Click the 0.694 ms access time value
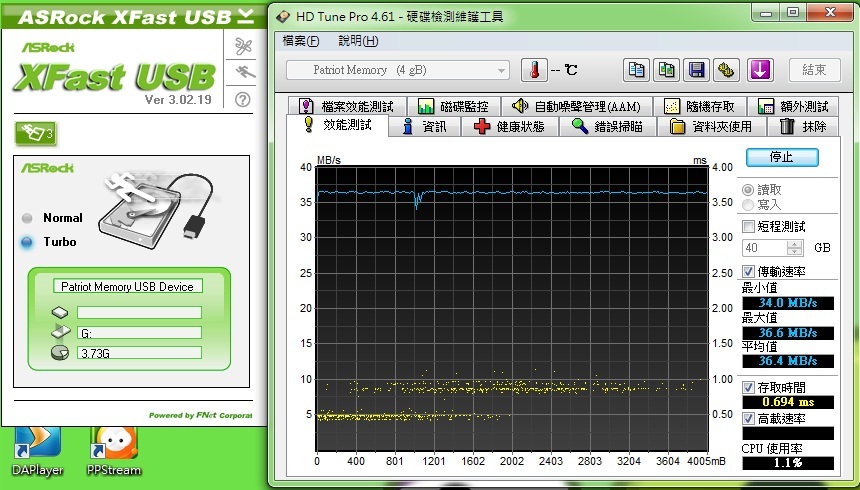 tap(788, 402)
